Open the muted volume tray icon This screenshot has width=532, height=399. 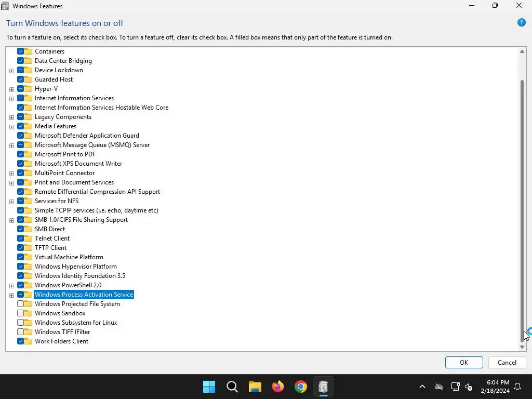[469, 387]
